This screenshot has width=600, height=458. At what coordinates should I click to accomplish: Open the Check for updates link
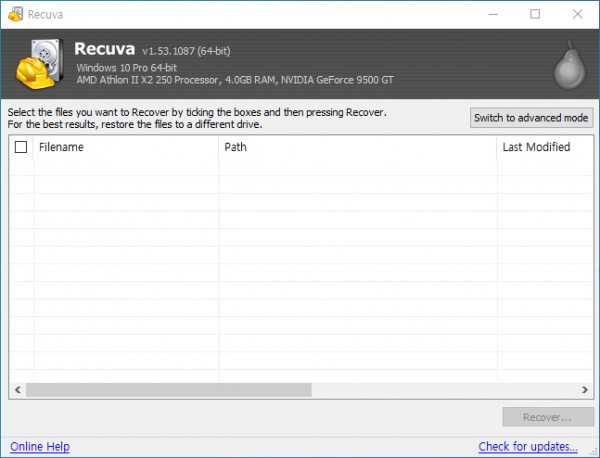(528, 446)
